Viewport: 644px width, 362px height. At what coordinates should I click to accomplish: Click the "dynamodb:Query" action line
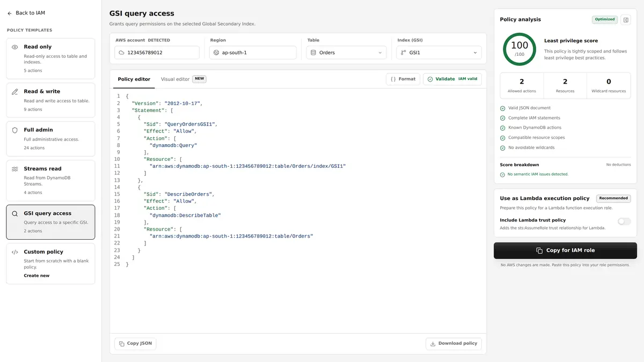(x=173, y=145)
